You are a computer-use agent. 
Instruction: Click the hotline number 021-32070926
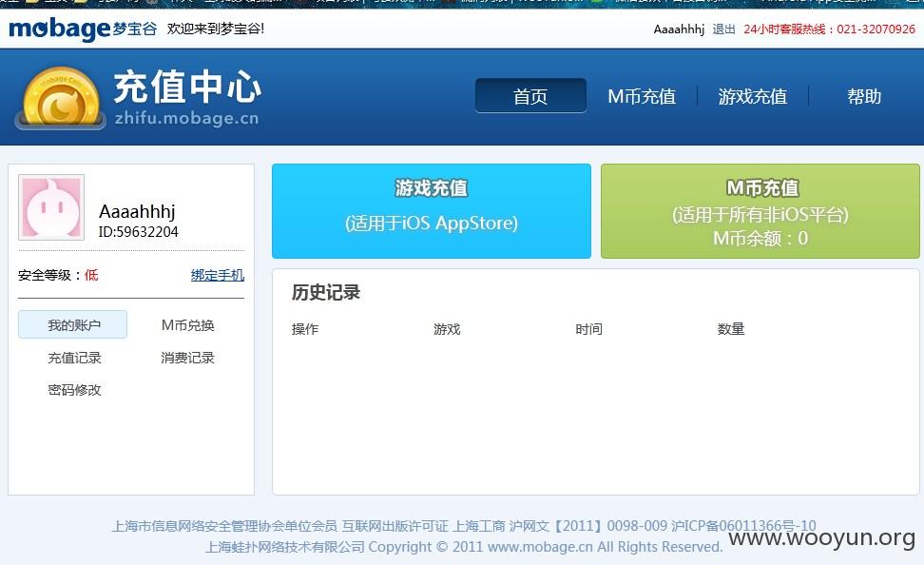[x=876, y=29]
